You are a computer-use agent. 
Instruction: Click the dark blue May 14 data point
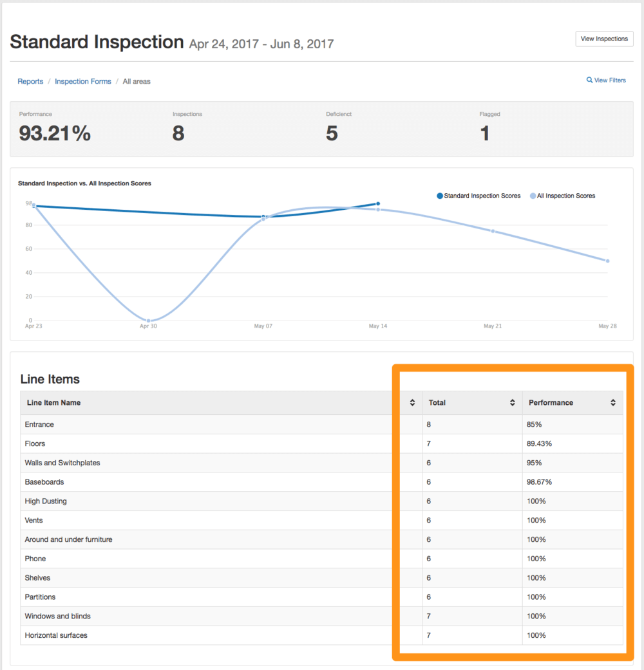pyautogui.click(x=378, y=203)
